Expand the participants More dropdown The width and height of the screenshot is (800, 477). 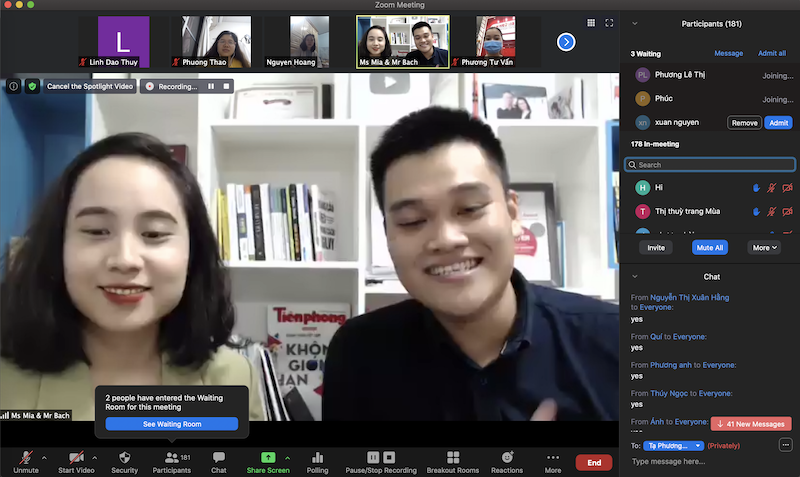point(765,247)
